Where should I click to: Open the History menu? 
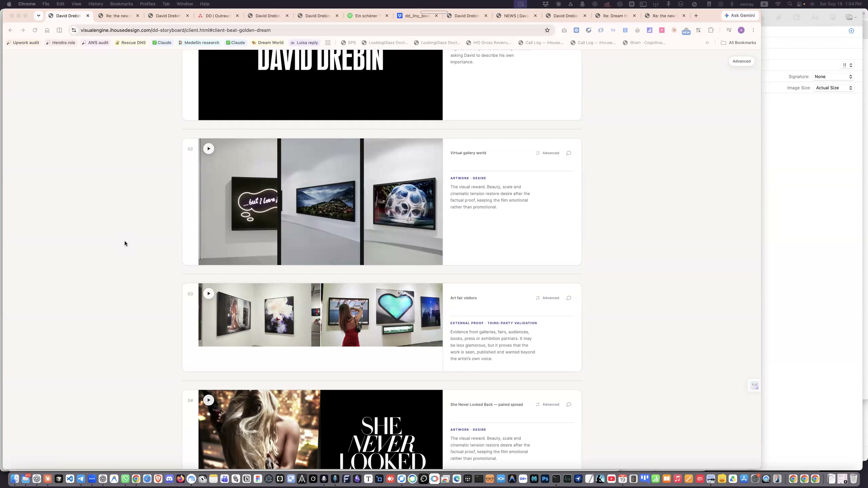coord(95,4)
